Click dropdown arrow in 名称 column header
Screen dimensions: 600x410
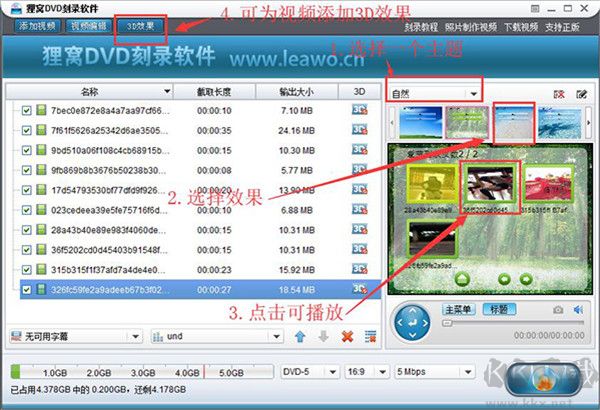coord(167,91)
